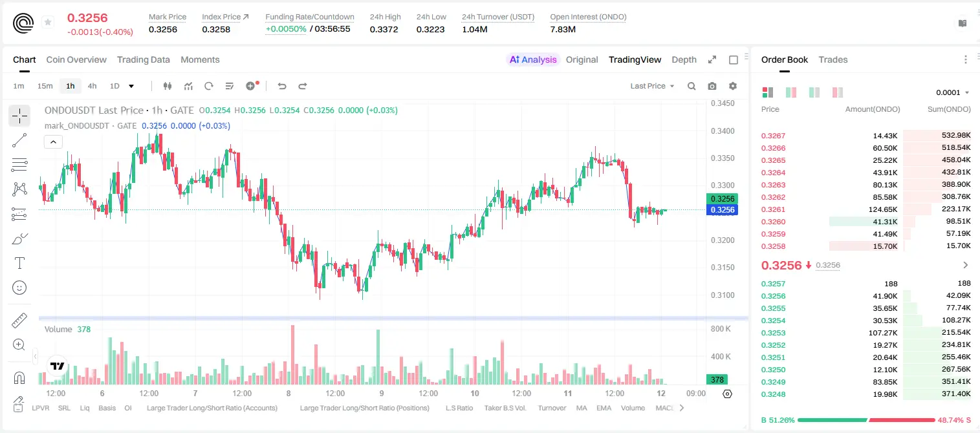Open the Coin Overview tab
Image resolution: width=980 pixels, height=433 pixels.
pyautogui.click(x=76, y=59)
